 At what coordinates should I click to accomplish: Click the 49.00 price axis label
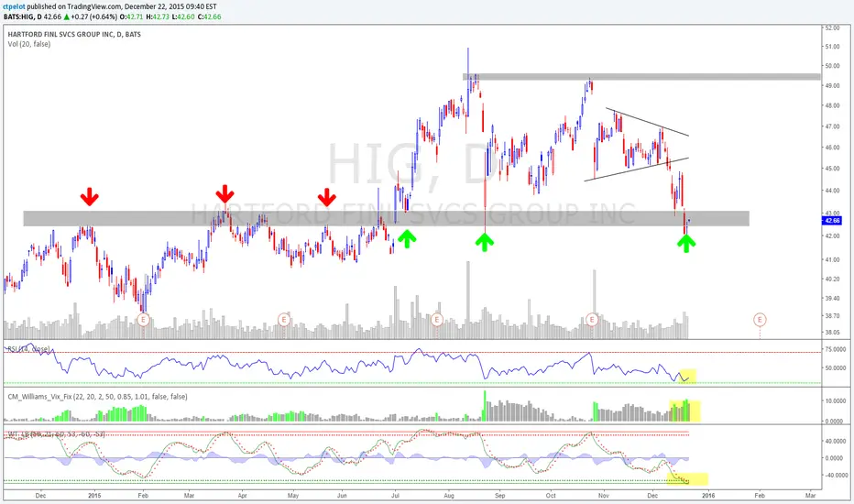(832, 86)
